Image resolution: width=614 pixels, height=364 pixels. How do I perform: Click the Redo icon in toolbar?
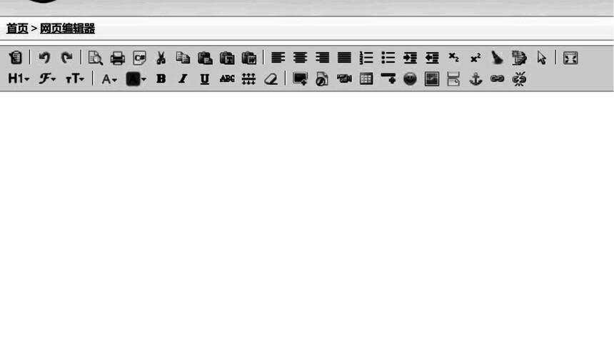[x=66, y=58]
